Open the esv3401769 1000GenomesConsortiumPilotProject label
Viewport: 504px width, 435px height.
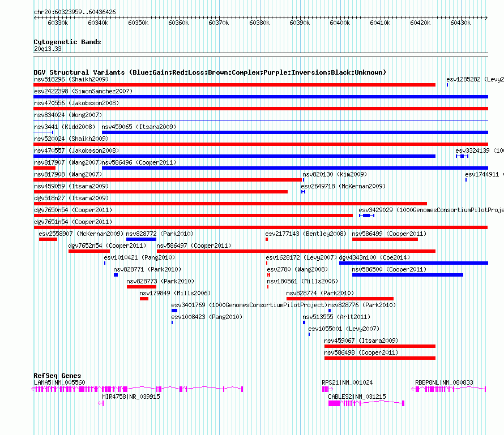[x=249, y=305]
